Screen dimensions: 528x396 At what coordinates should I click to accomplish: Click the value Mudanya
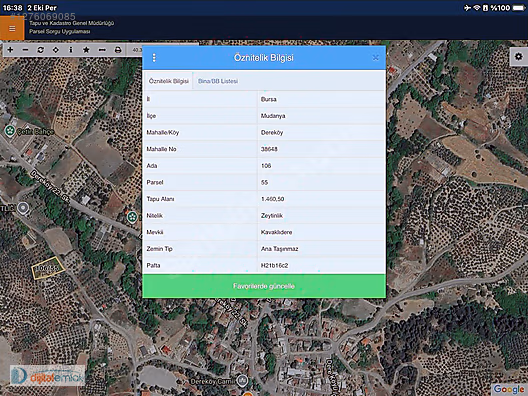pyautogui.click(x=273, y=116)
